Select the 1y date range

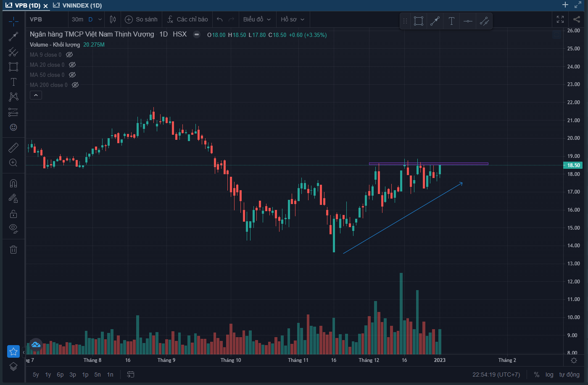[x=48, y=375]
